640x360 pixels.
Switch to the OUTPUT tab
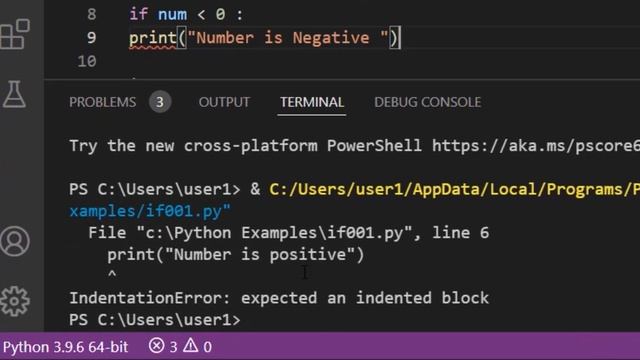click(x=224, y=102)
